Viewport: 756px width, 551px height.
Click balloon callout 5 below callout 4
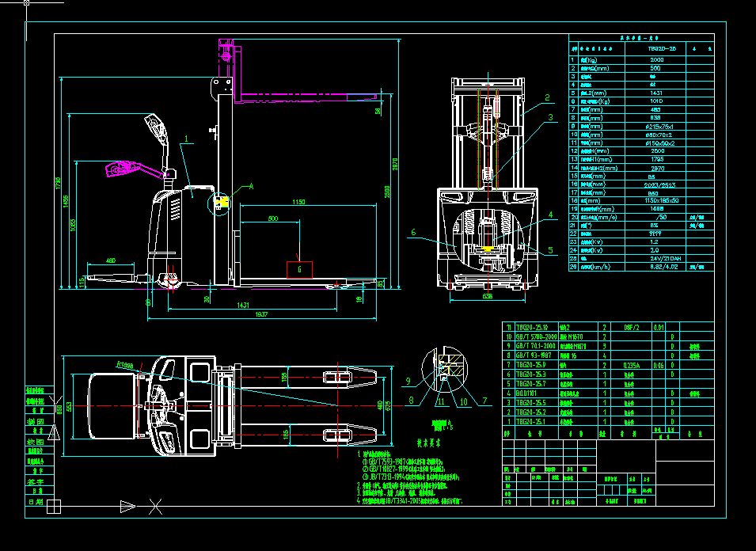coord(549,250)
